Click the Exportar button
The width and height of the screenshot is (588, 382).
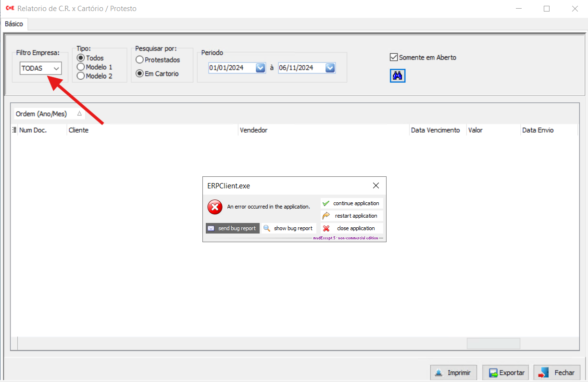click(505, 372)
